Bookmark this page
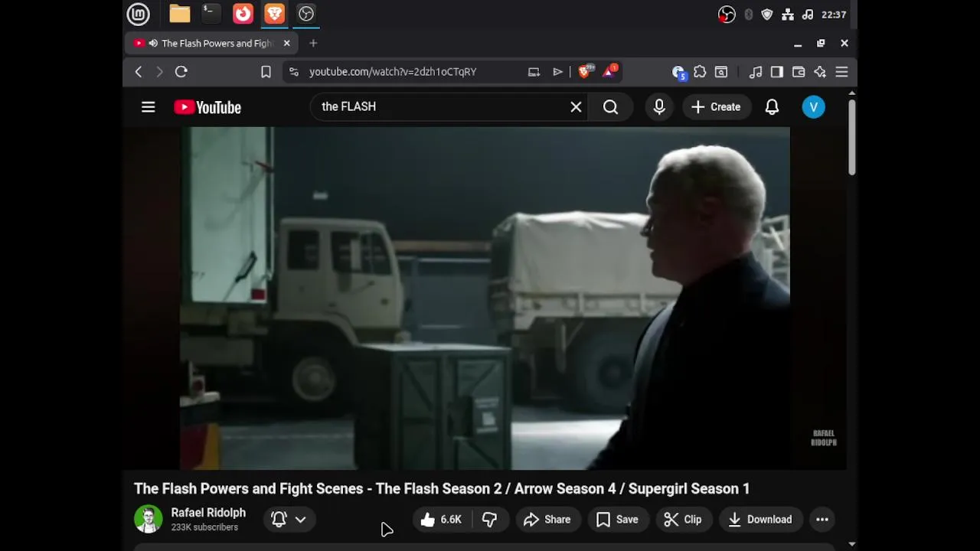 [x=266, y=72]
